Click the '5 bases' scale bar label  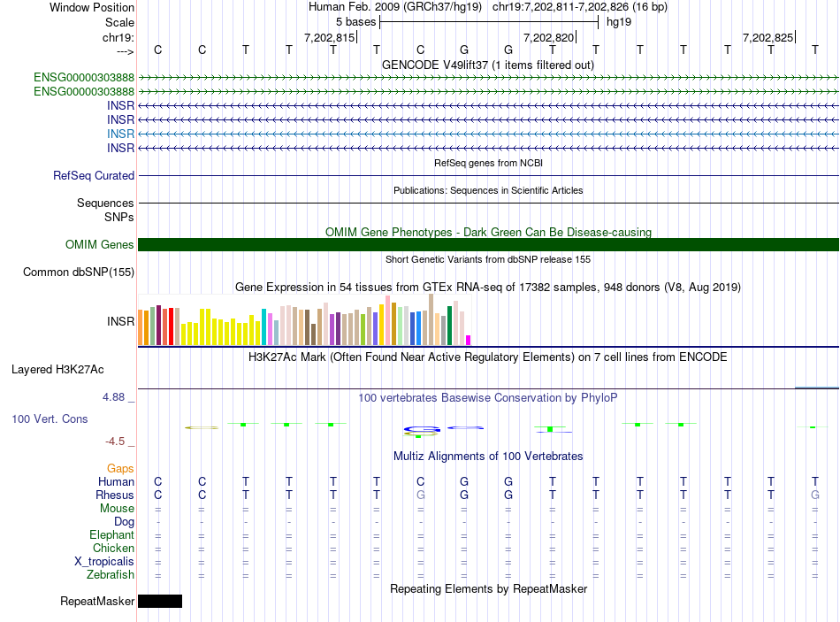pyautogui.click(x=355, y=22)
